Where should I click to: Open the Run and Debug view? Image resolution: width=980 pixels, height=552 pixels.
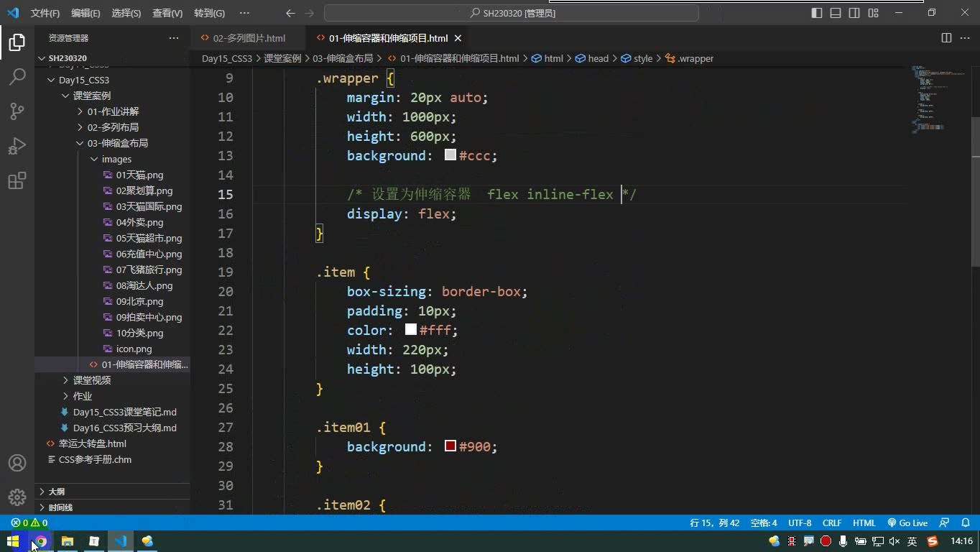[17, 146]
